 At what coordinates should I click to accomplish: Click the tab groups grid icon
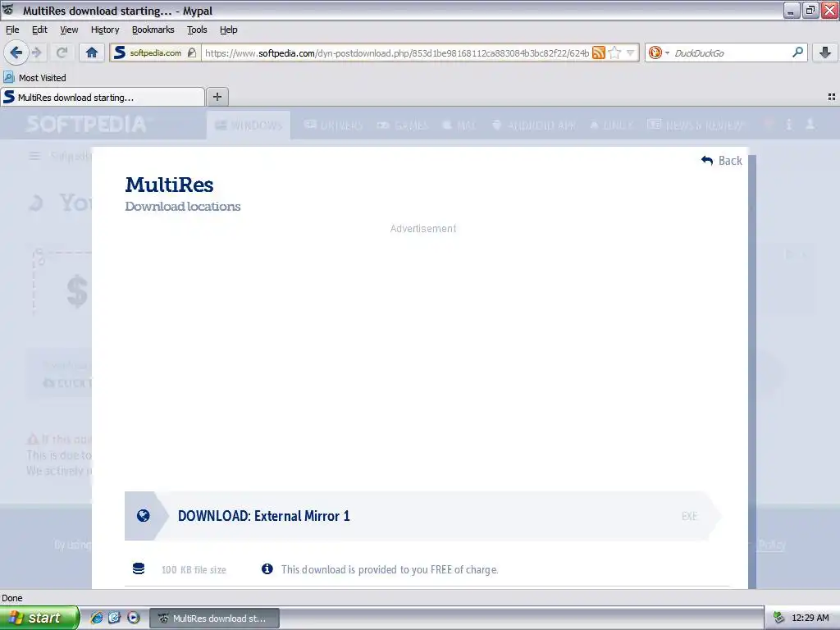[x=832, y=97]
